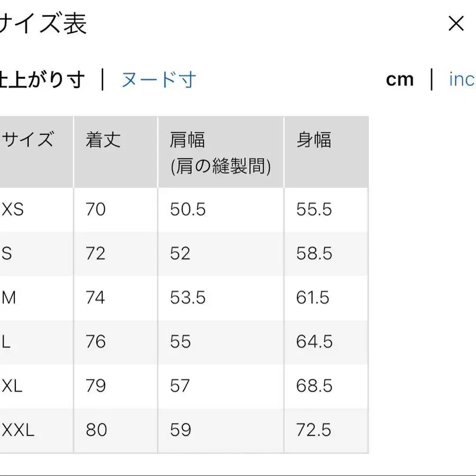This screenshot has width=476, height=476.
Task: Select the 74 着丈 value for M
Action: pos(95,298)
